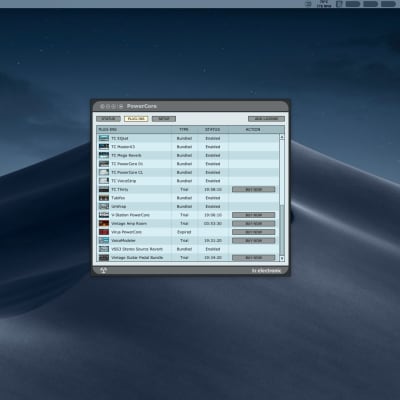Image resolution: width=400 pixels, height=400 pixels.
Task: Click the TC Thirty plug-in thumbnail
Action: pos(104,189)
